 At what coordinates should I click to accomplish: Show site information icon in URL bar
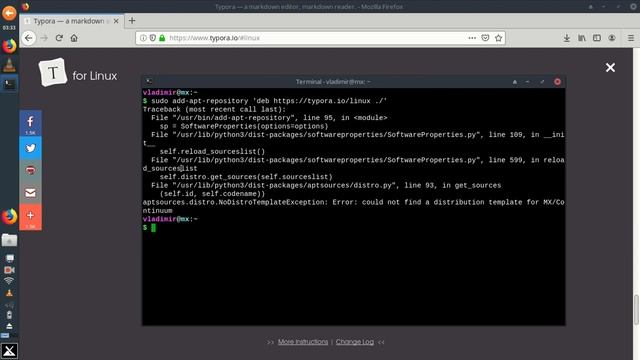(143, 38)
